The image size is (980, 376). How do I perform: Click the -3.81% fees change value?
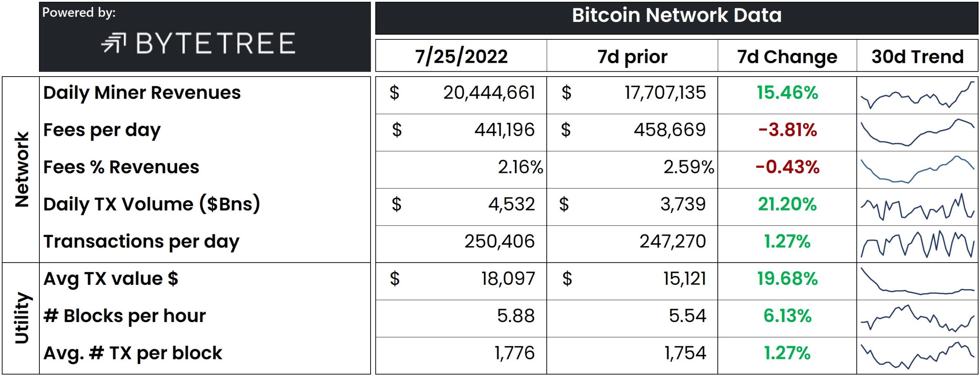pos(787,130)
